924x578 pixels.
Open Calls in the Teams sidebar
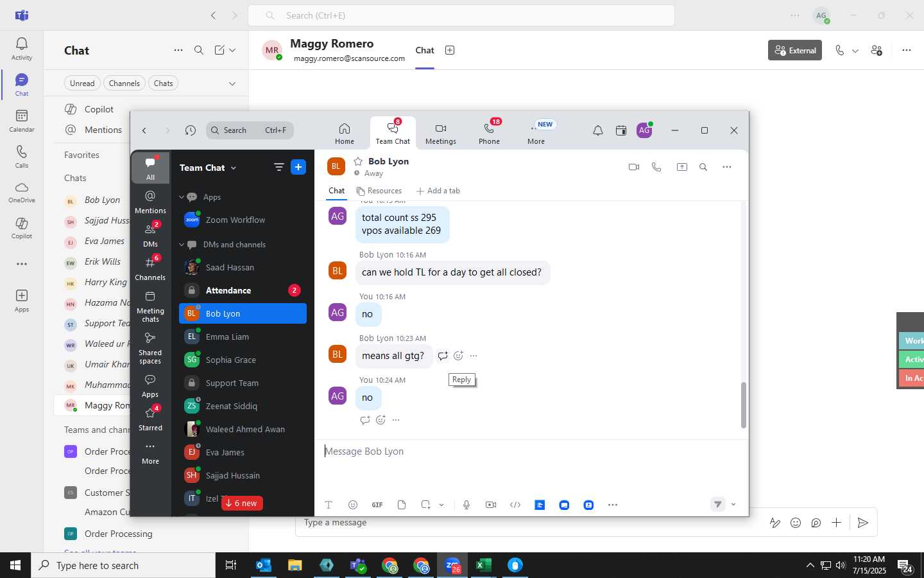pyautogui.click(x=21, y=157)
